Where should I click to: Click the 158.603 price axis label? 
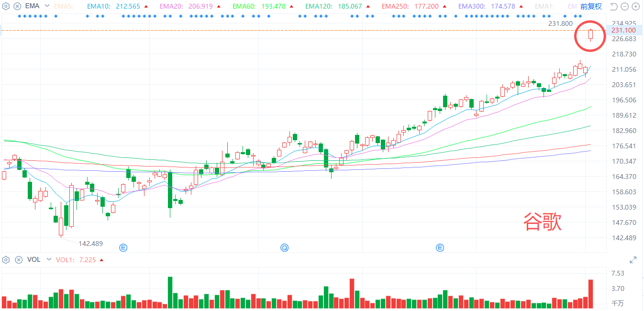click(x=623, y=192)
